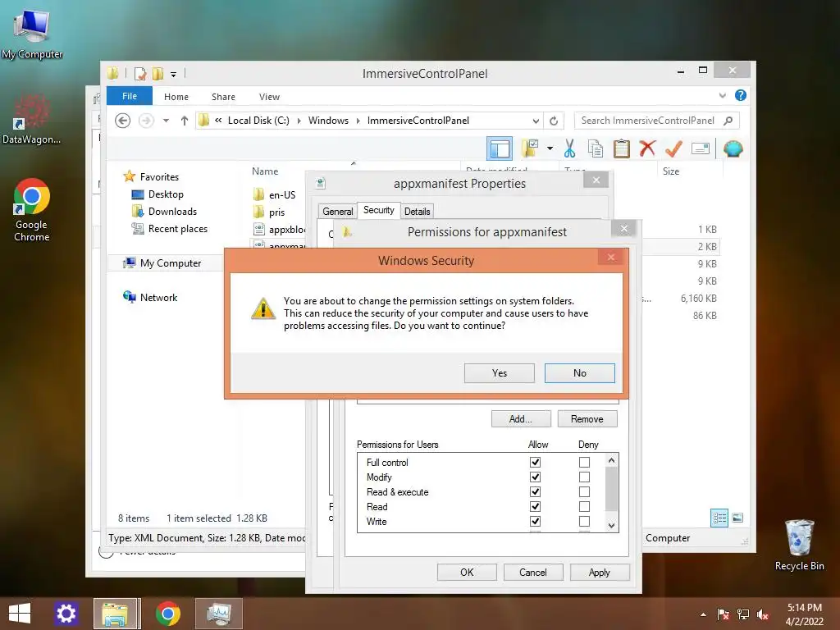Open Quick Access Toolbar customize dropdown
Screen dimensions: 840x630
174,75
